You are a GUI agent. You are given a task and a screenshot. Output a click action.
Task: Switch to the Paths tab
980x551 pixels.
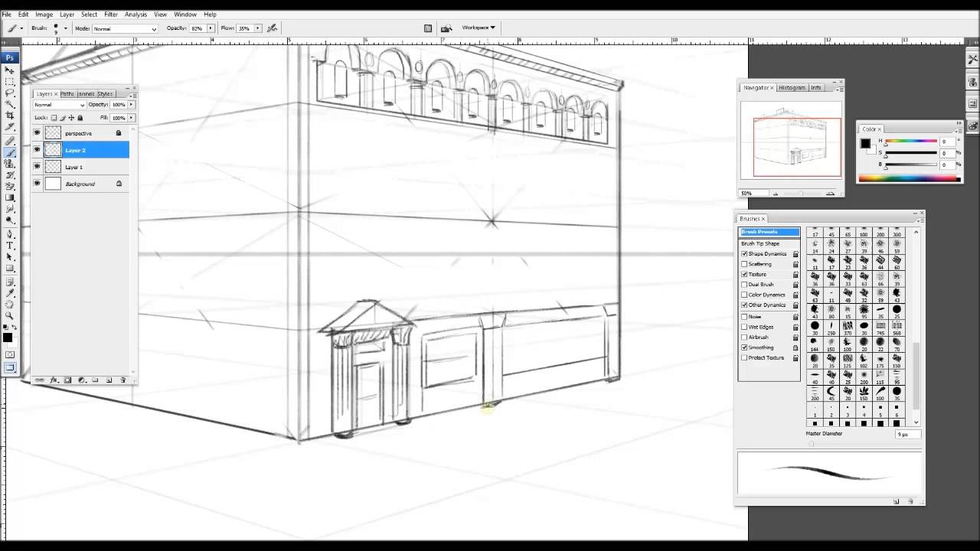click(x=67, y=94)
